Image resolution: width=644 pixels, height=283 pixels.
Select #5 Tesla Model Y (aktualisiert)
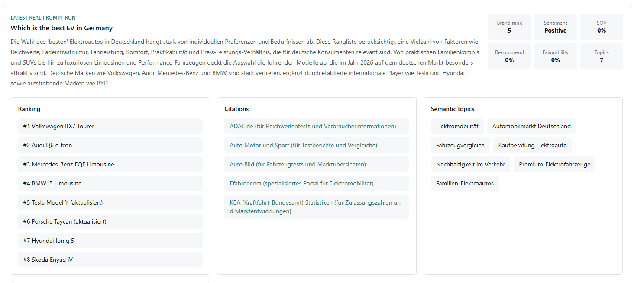[x=110, y=202]
